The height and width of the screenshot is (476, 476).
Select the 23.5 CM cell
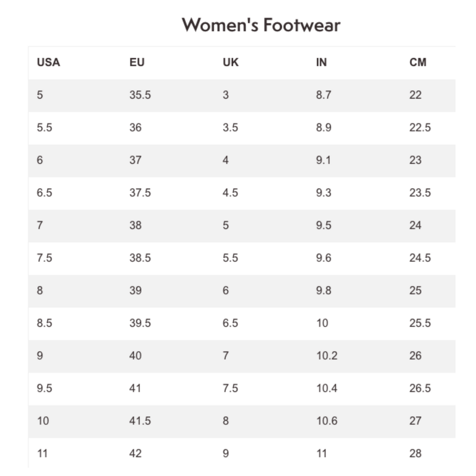coord(420,193)
